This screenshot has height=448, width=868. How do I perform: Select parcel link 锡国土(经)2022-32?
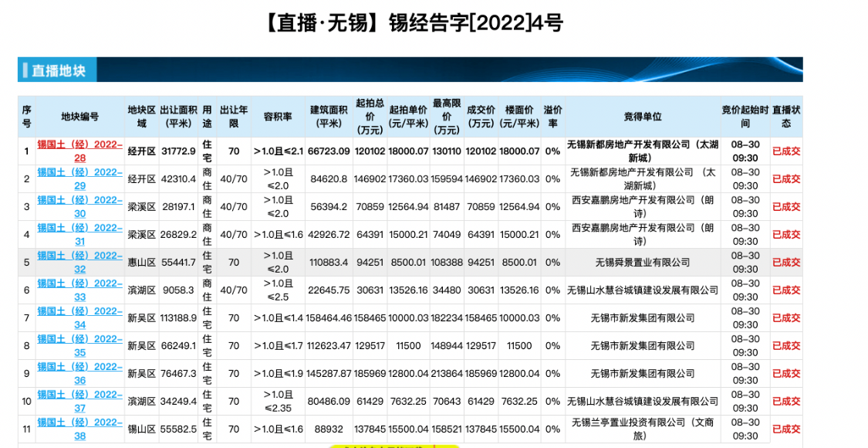[x=79, y=262]
